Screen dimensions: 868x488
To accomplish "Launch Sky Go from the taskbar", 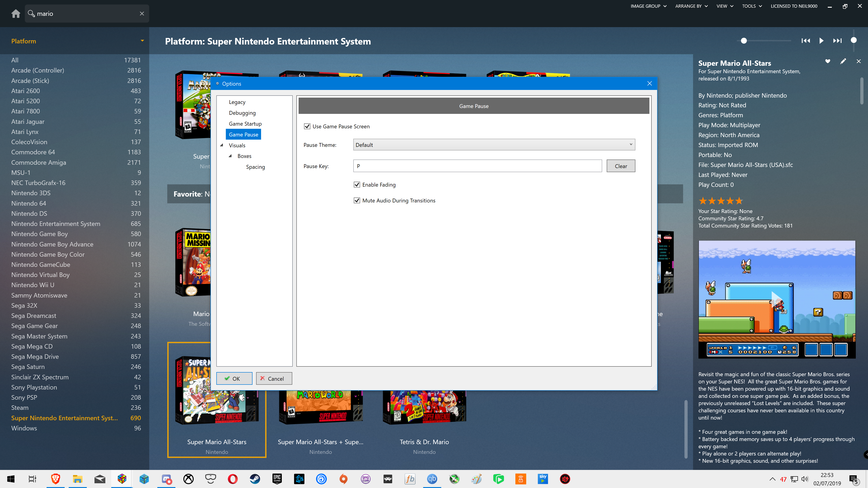I will [543, 479].
